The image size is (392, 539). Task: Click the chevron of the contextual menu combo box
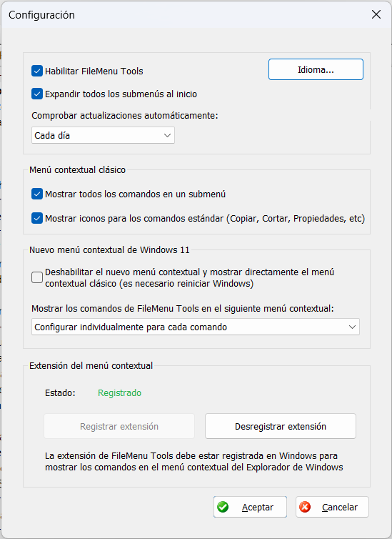tap(352, 327)
